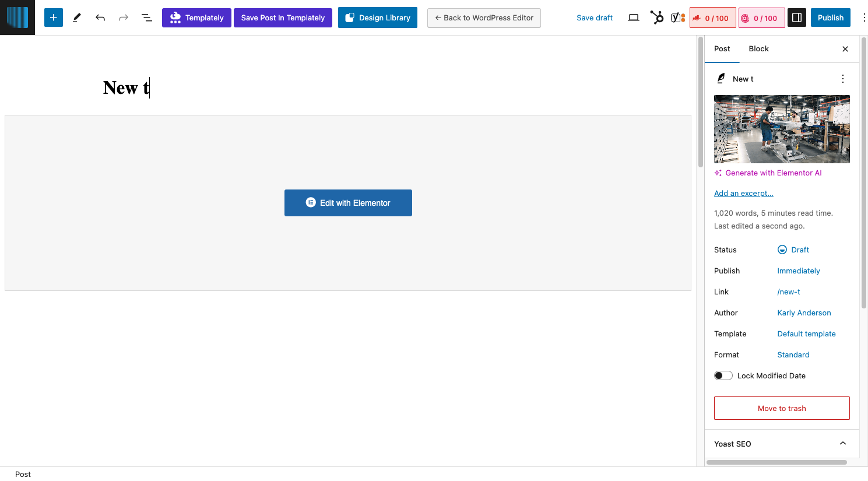This screenshot has width=868, height=481.
Task: Click Save Post In Templately
Action: [283, 17]
